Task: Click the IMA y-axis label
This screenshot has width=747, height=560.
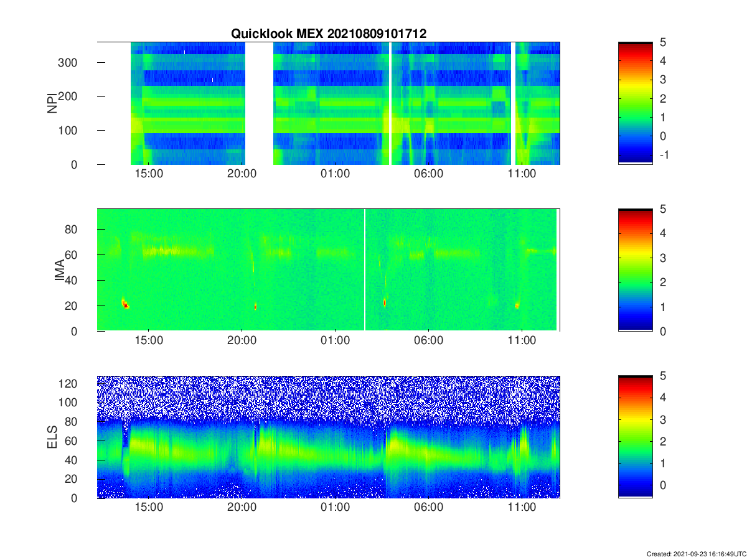Action: (60, 270)
